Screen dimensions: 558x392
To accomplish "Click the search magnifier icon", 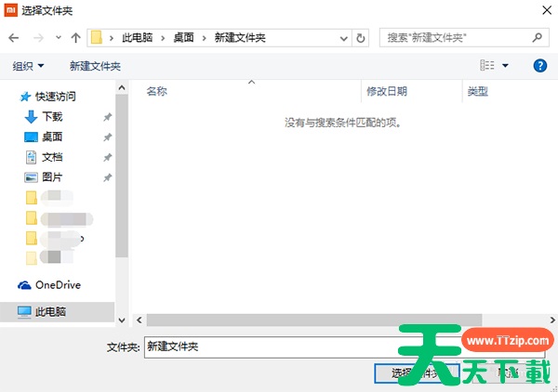I will (538, 37).
